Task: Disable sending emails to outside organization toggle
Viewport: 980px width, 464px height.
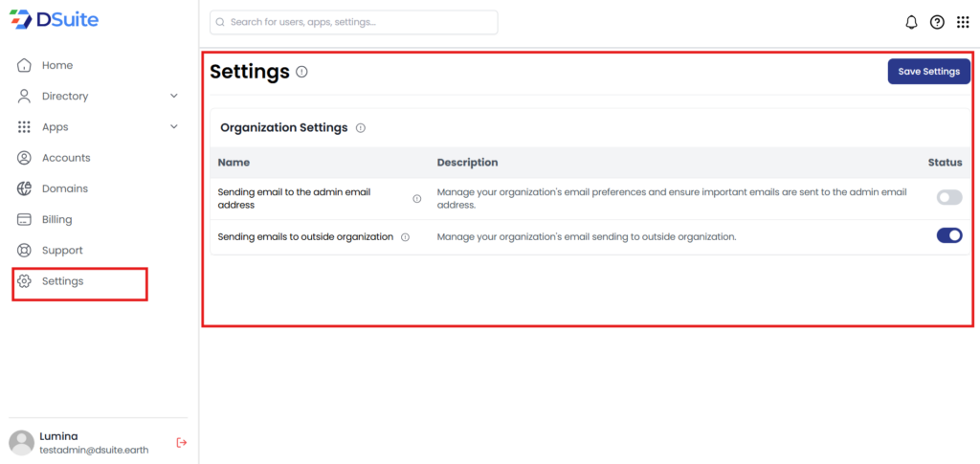Action: coord(948,235)
